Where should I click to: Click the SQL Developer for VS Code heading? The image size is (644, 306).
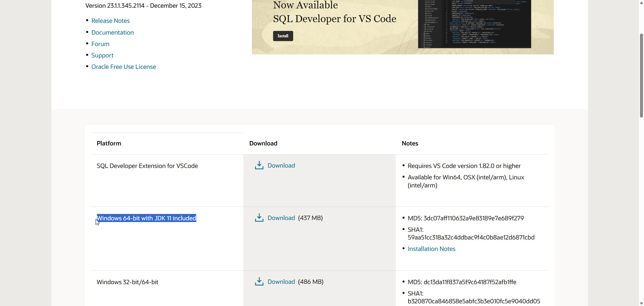click(x=334, y=19)
